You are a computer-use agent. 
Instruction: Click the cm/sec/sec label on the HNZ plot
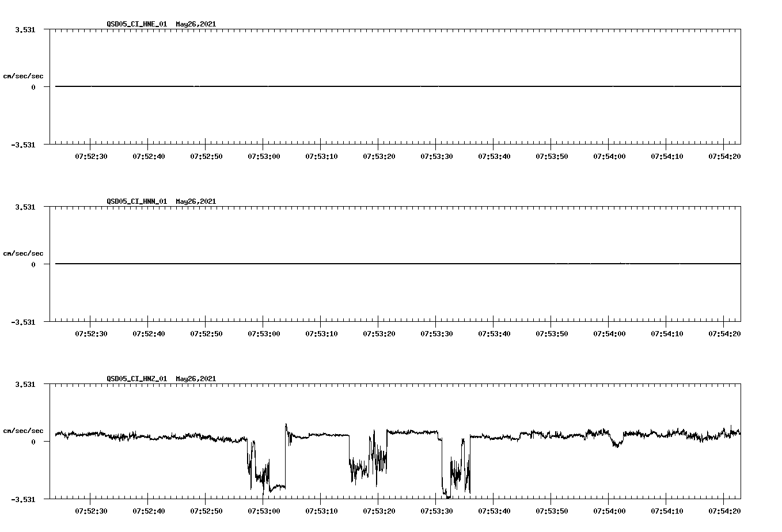click(23, 430)
